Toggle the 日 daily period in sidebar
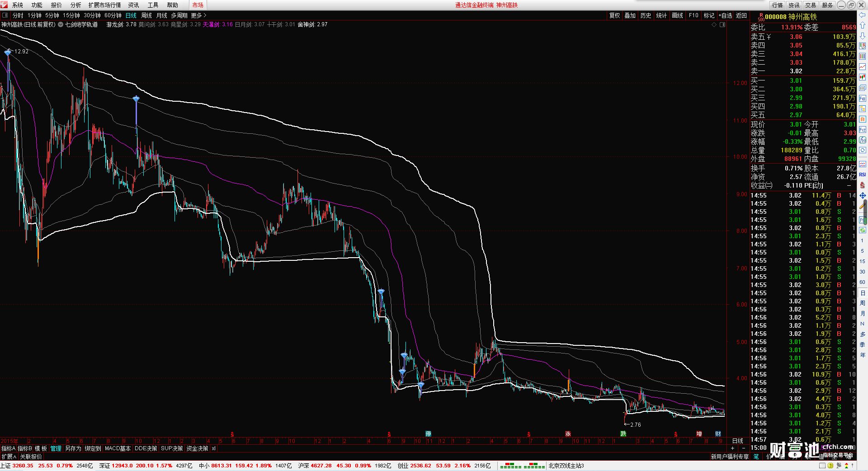This screenshot has width=868, height=471. (x=863, y=293)
